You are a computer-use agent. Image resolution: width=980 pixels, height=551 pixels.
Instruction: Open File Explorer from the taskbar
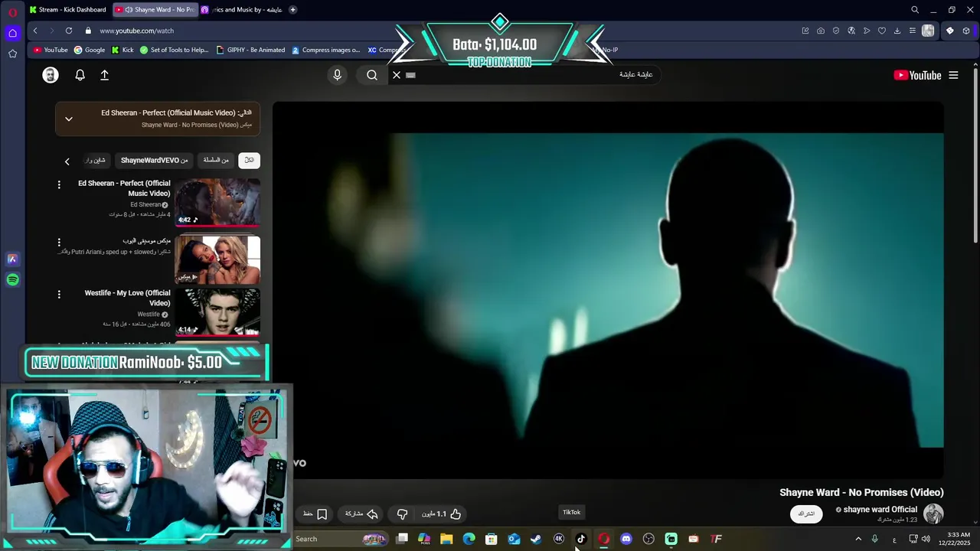point(446,539)
